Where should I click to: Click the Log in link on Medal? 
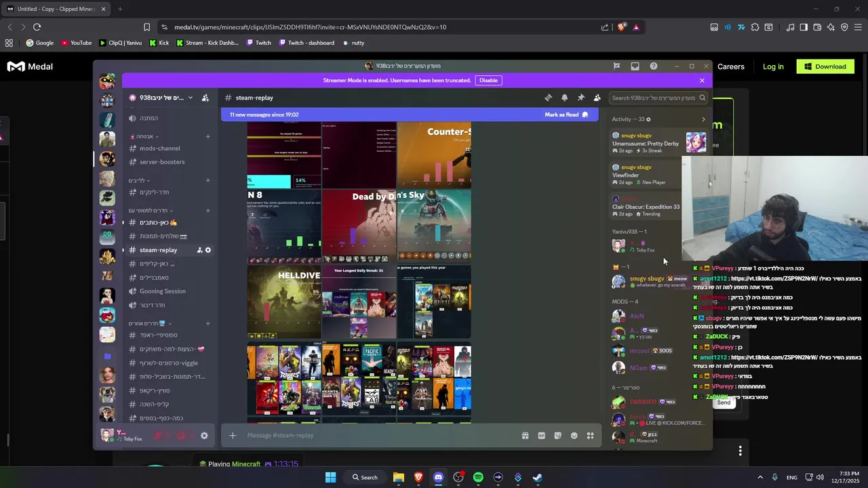tap(773, 66)
